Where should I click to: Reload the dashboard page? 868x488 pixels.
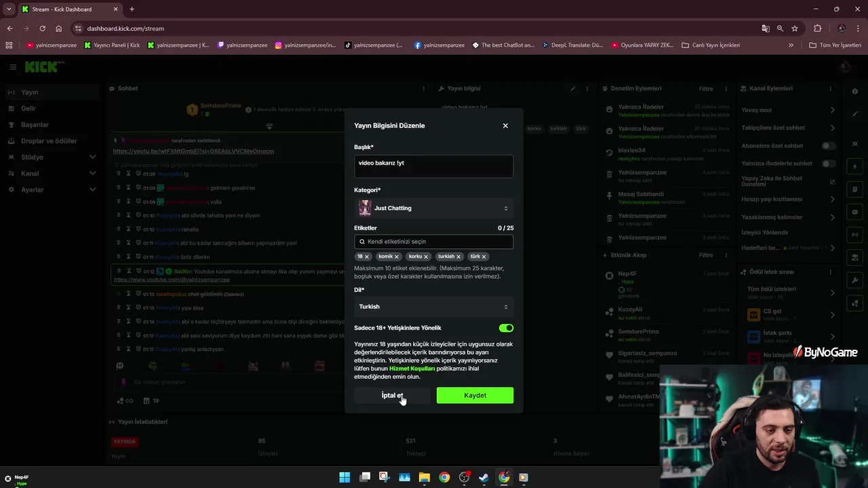[x=42, y=28]
